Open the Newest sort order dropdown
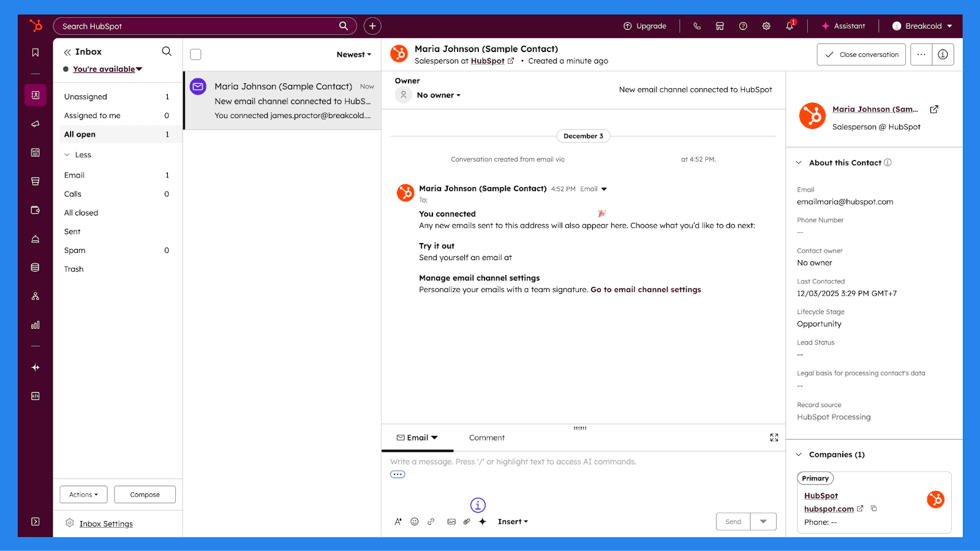 click(353, 54)
